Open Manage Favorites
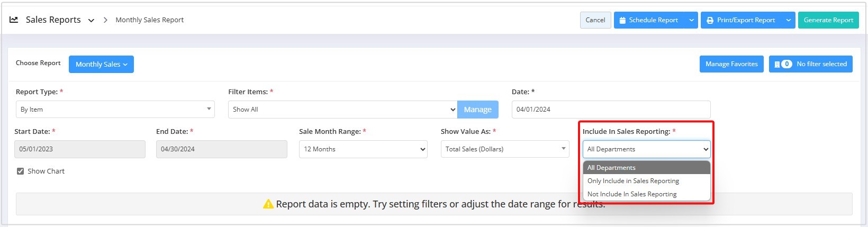868x227 pixels. (x=731, y=64)
